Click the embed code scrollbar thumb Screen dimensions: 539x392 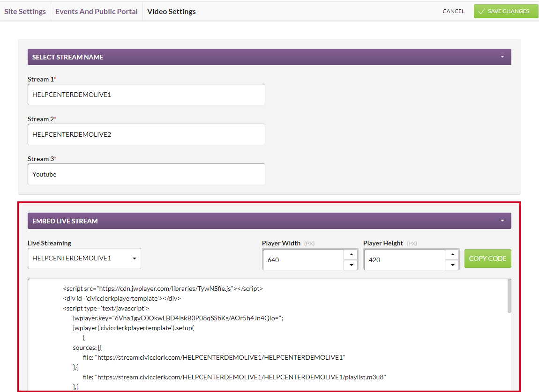(509, 296)
